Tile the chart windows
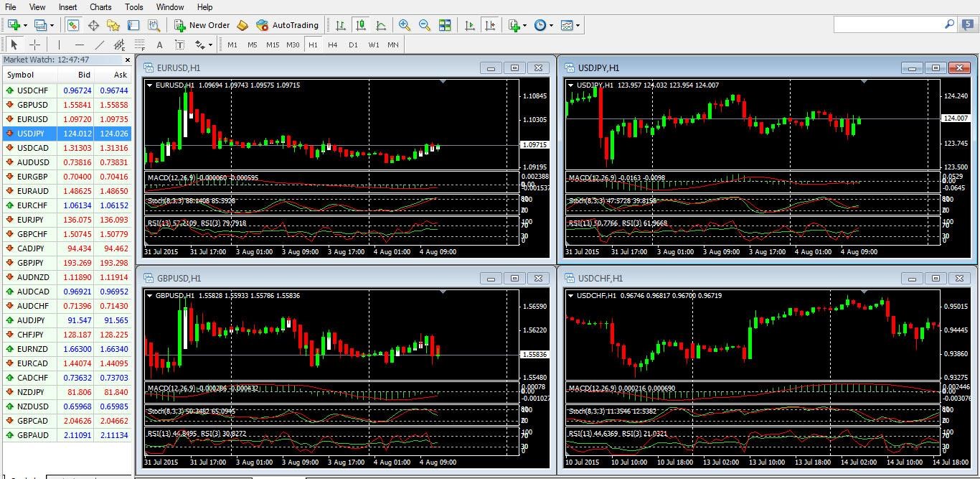This screenshot has height=479, width=980. [x=445, y=25]
